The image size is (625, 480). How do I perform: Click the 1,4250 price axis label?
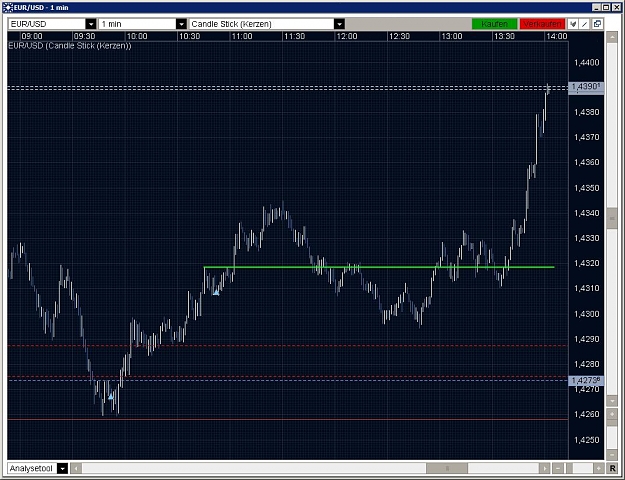[x=586, y=440]
